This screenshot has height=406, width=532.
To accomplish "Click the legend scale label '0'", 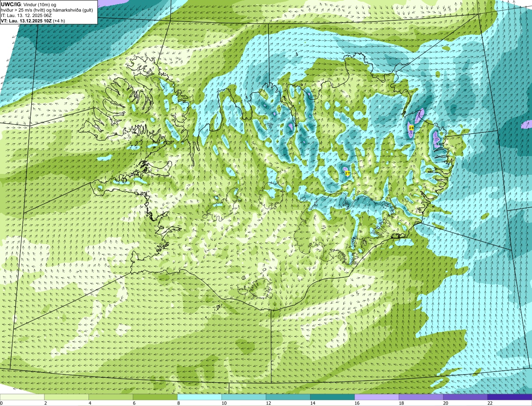I will [x=2, y=403].
